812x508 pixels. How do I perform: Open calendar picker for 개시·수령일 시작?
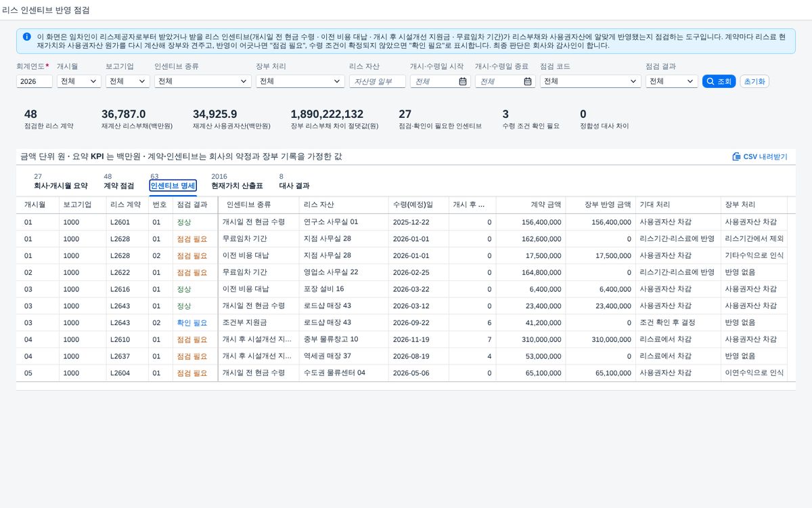coord(463,81)
